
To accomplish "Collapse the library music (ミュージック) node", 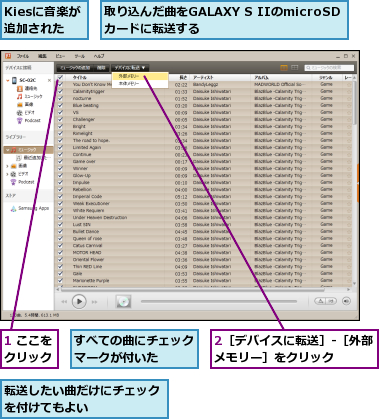I will coord(8,150).
